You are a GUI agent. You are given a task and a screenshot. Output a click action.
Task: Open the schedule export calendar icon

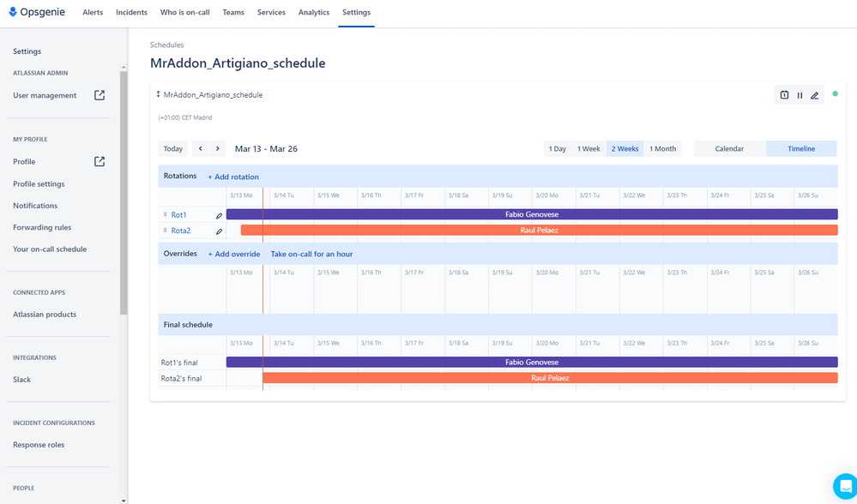784,95
